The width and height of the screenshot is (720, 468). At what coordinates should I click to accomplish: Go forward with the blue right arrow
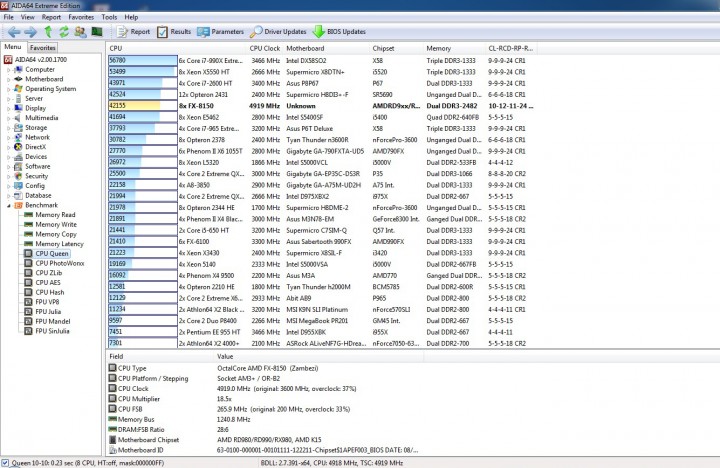(x=31, y=32)
